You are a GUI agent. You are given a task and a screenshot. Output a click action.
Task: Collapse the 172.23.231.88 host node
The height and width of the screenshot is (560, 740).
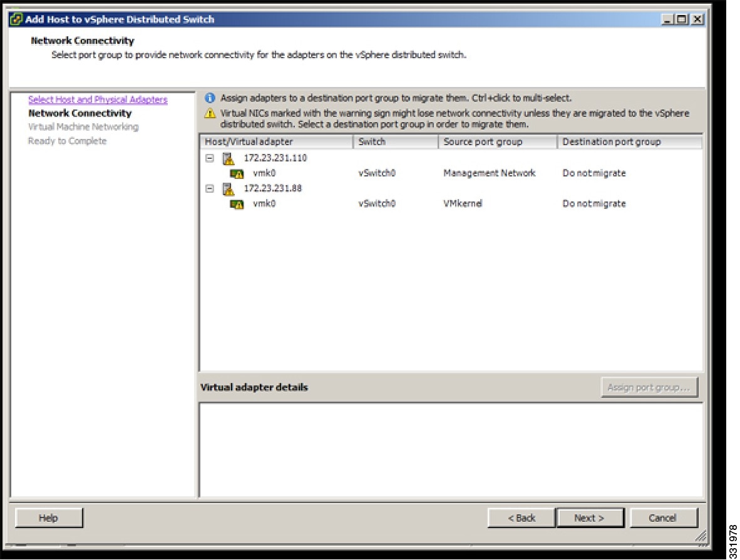click(210, 189)
